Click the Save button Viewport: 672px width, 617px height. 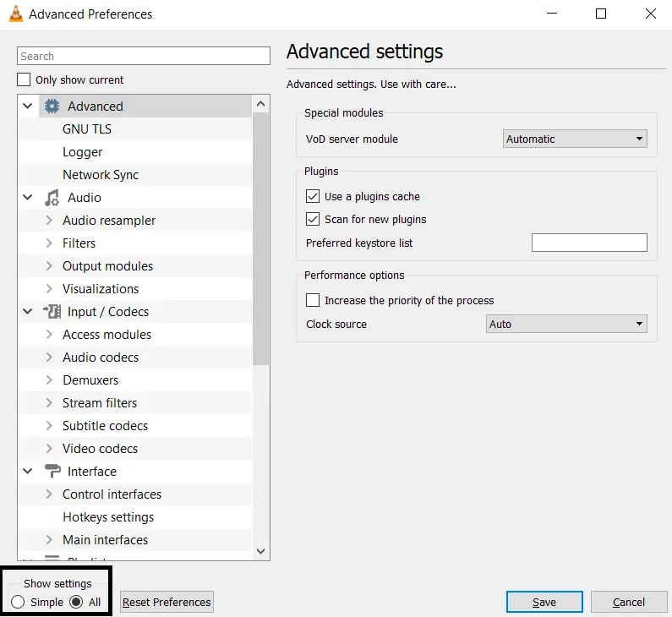[544, 602]
